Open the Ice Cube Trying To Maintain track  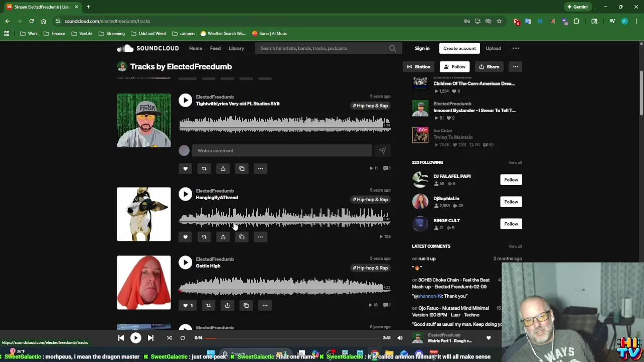(x=453, y=137)
